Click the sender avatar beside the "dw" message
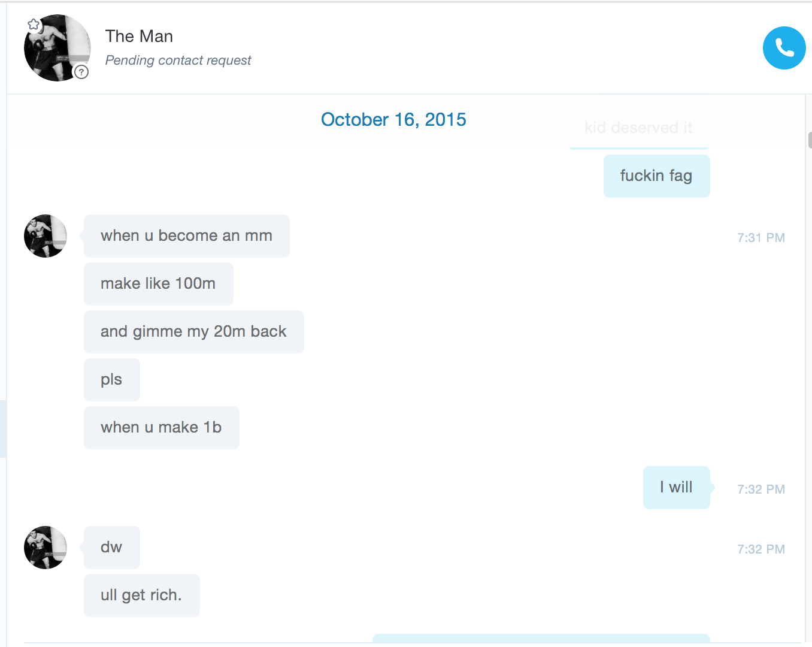Screen dimensions: 812x647 (x=46, y=548)
